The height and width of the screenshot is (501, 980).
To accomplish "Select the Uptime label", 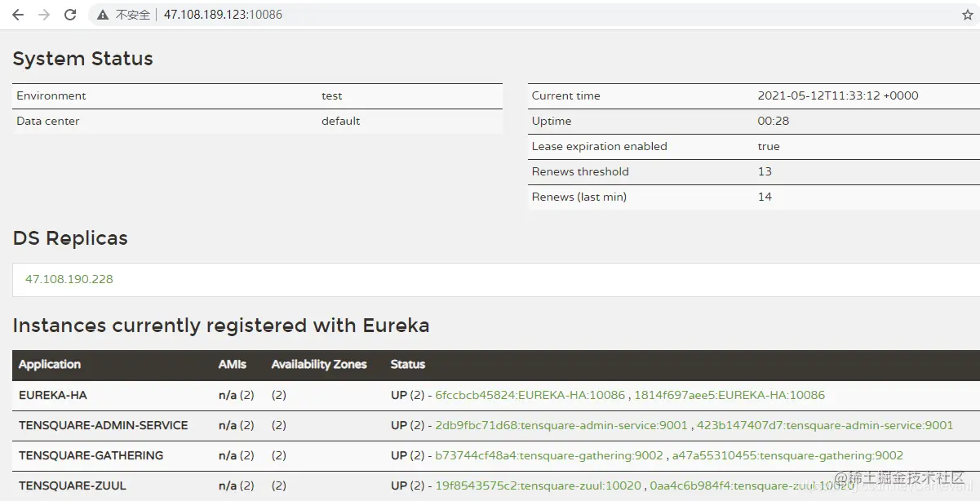I will (x=552, y=121).
